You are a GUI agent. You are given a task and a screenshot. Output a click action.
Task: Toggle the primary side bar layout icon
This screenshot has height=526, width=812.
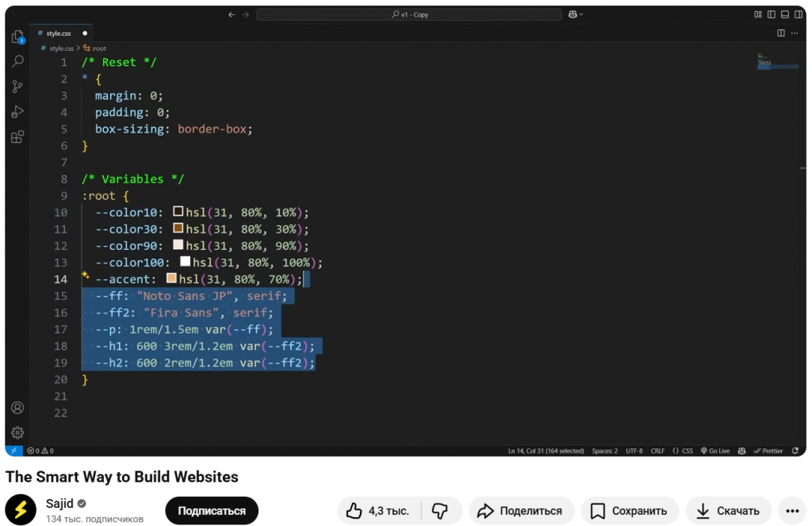[x=772, y=14]
